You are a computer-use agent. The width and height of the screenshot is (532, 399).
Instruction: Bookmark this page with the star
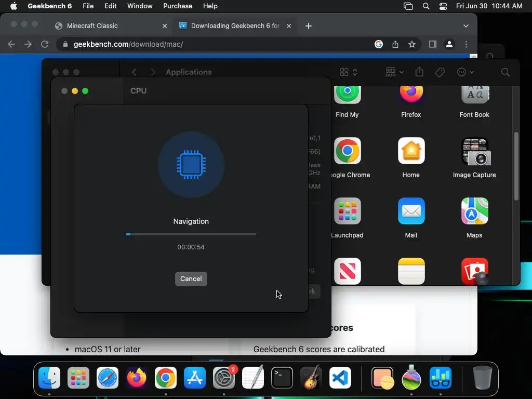[x=412, y=44]
